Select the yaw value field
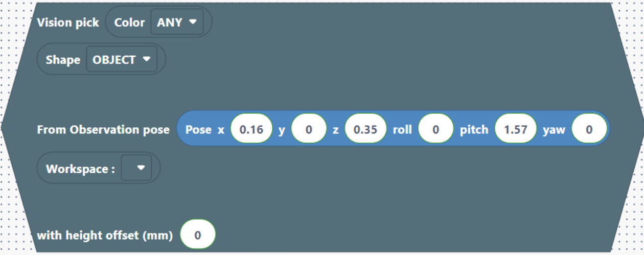Screen dimensions: 644x255 coord(589,130)
